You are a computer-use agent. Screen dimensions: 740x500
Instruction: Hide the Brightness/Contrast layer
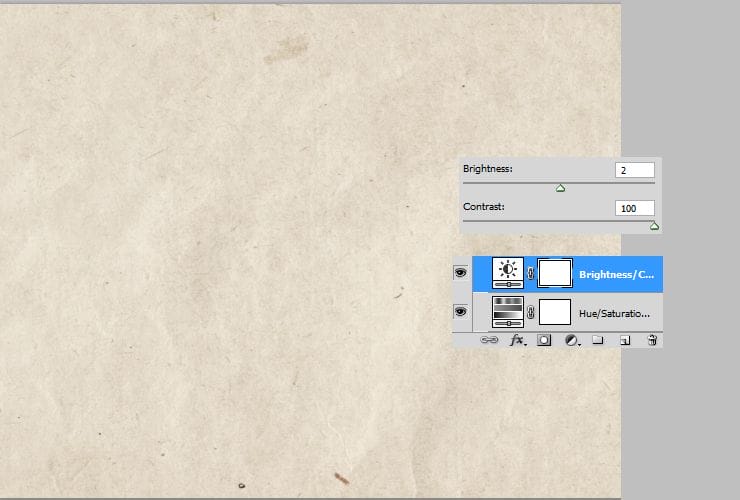461,272
